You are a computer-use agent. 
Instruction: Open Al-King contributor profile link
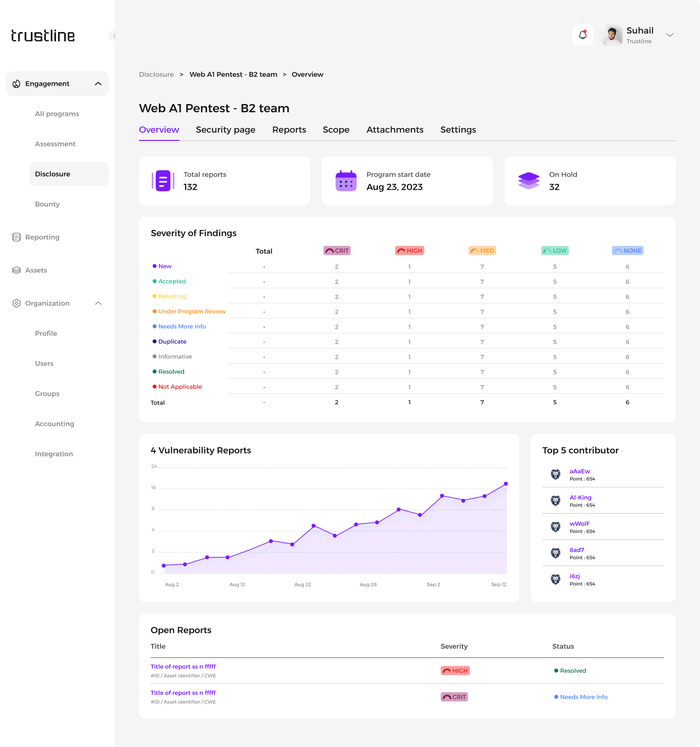coord(580,497)
